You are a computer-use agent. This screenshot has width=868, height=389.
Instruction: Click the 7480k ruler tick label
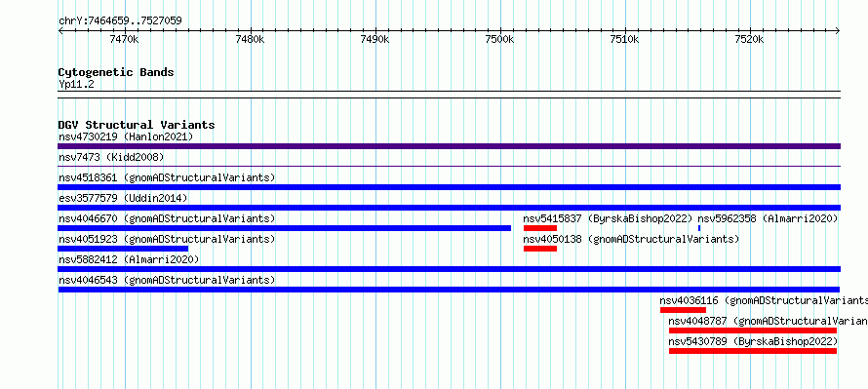[250, 40]
